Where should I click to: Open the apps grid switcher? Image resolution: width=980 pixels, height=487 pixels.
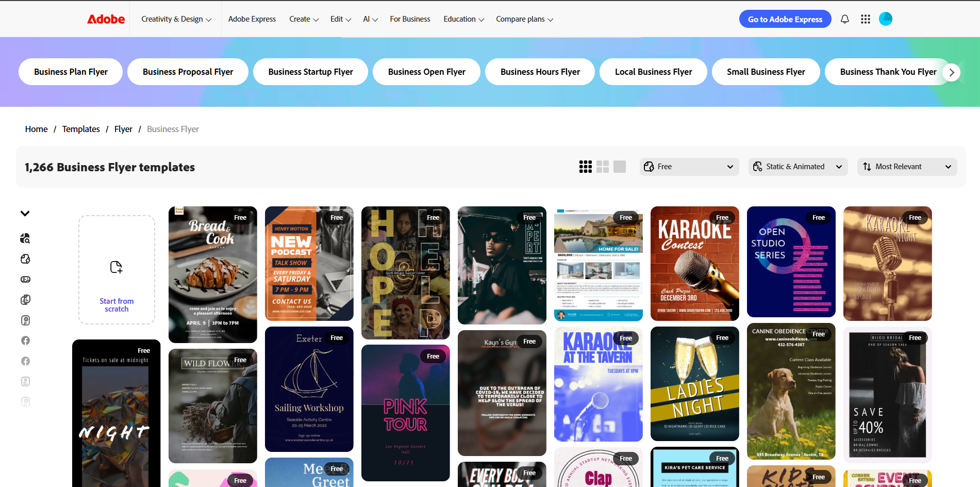865,19
